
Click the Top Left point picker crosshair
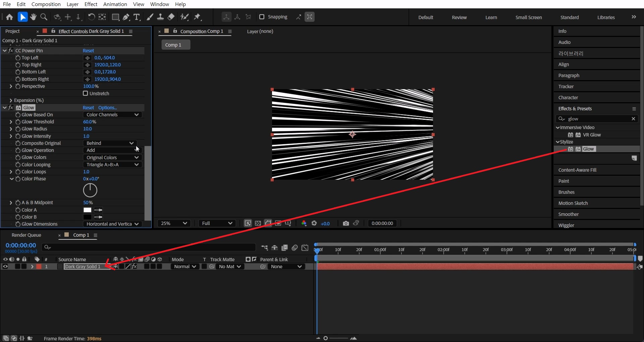(x=88, y=58)
